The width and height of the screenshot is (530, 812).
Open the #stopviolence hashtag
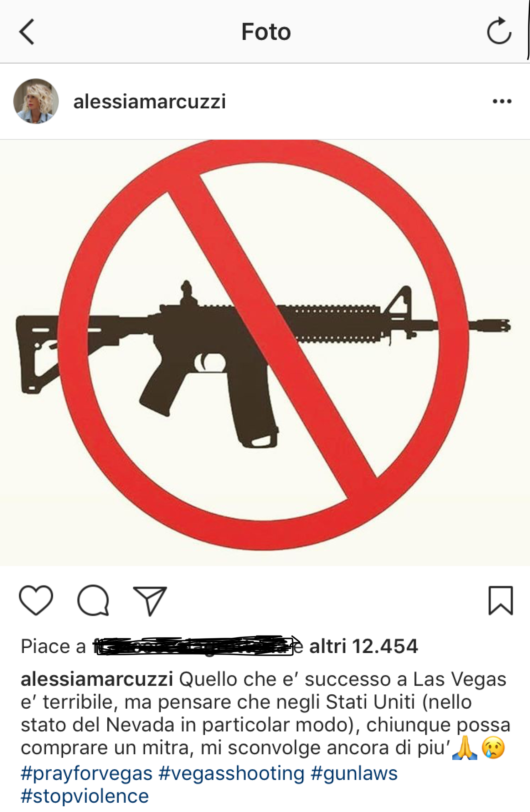pyautogui.click(x=85, y=797)
